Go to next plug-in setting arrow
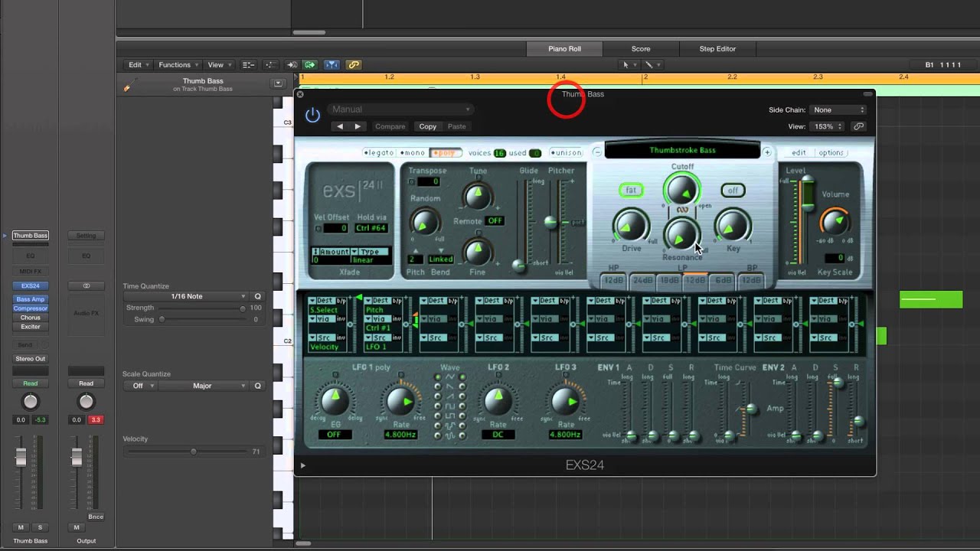This screenshot has height=551, width=980. point(357,126)
